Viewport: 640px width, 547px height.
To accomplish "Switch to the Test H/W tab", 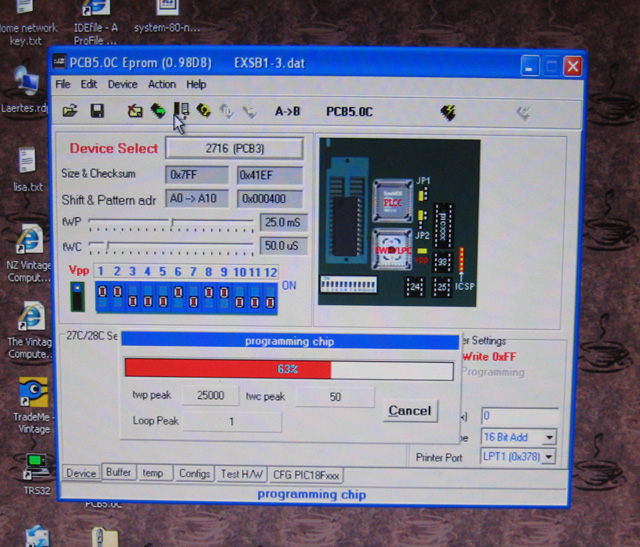I will 242,474.
